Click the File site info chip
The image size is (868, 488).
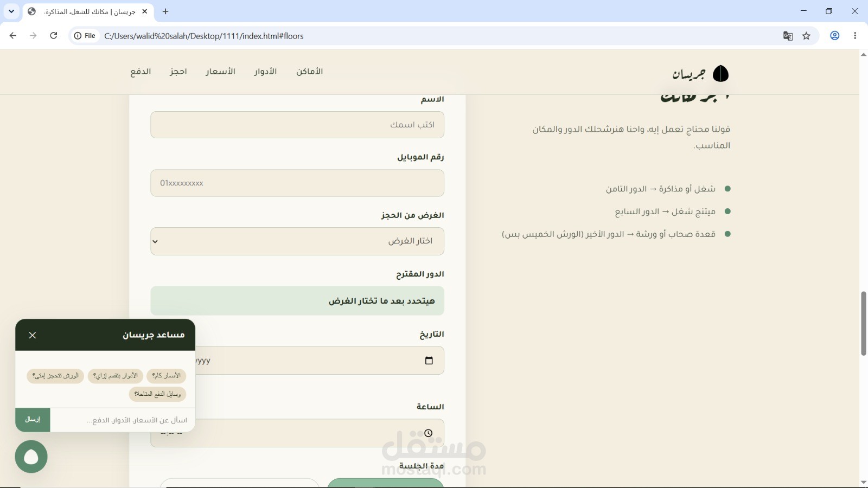coord(85,36)
